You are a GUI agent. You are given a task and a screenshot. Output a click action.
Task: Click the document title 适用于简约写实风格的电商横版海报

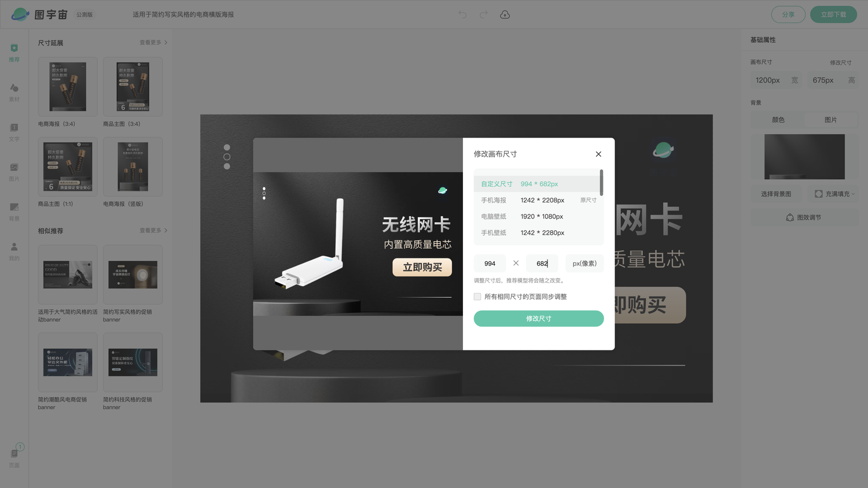183,14
